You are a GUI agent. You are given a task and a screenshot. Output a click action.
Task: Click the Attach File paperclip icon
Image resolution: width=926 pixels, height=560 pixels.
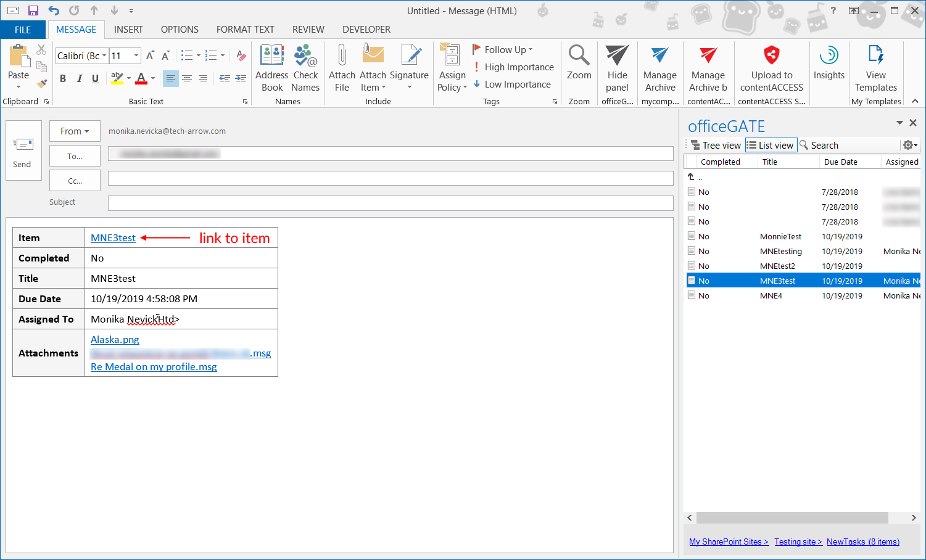pyautogui.click(x=342, y=57)
